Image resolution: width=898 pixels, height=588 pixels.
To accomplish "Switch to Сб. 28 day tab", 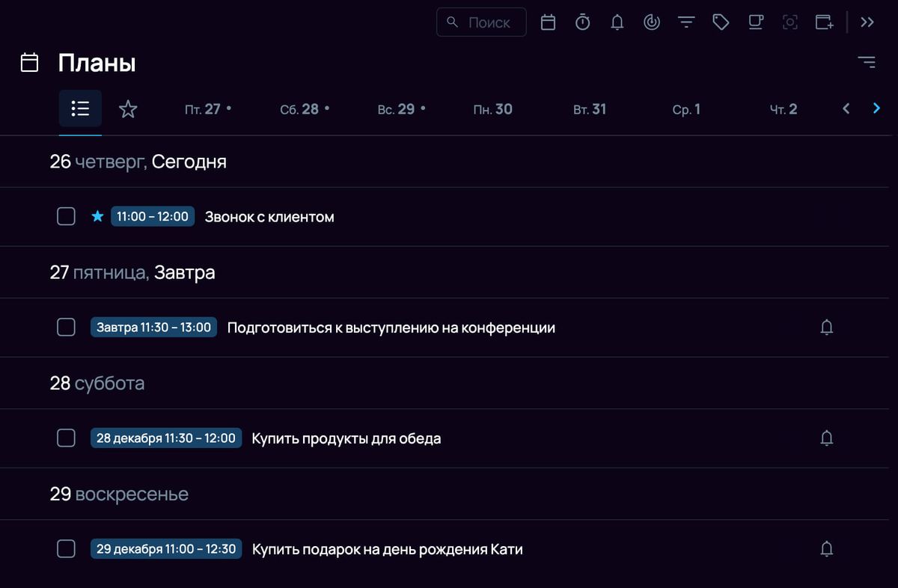I will [302, 108].
